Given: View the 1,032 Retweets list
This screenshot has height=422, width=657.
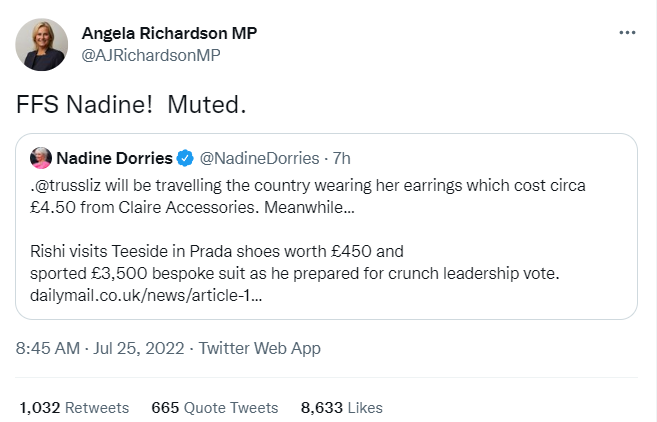Looking at the screenshot, I should coord(74,407).
